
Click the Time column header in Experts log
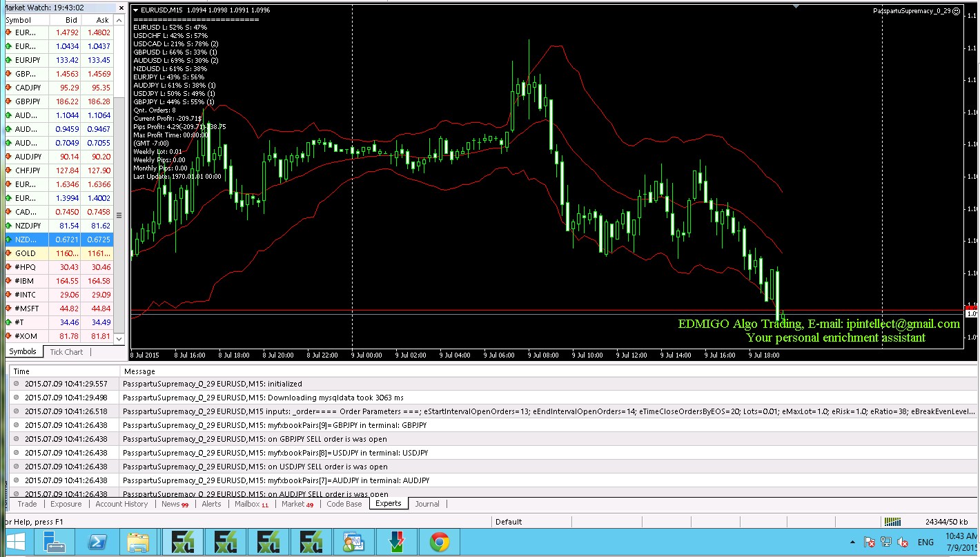[x=64, y=371]
